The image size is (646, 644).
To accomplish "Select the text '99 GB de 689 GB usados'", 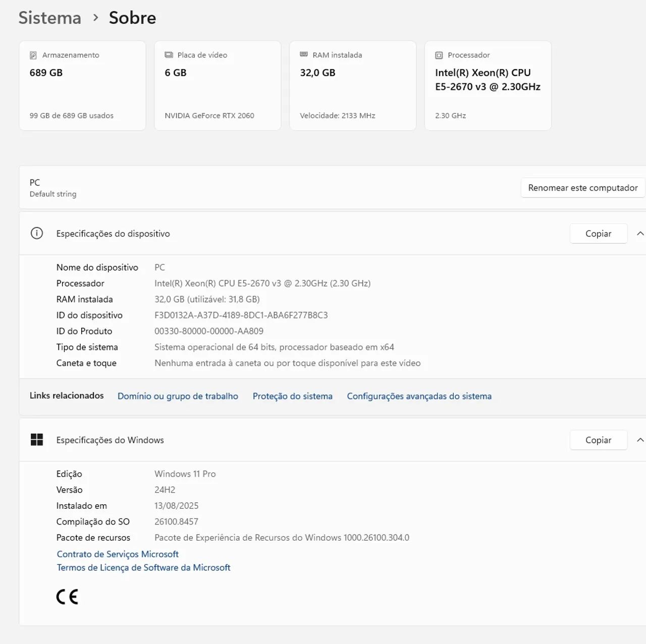I will [72, 115].
